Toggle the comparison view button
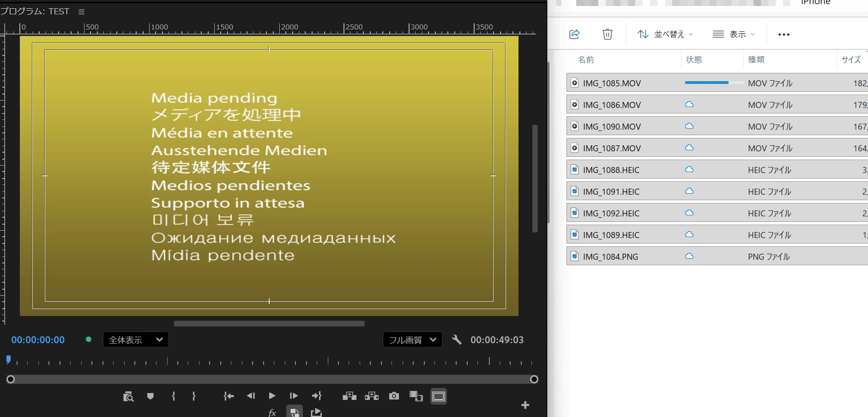This screenshot has width=868, height=417. pos(416,396)
